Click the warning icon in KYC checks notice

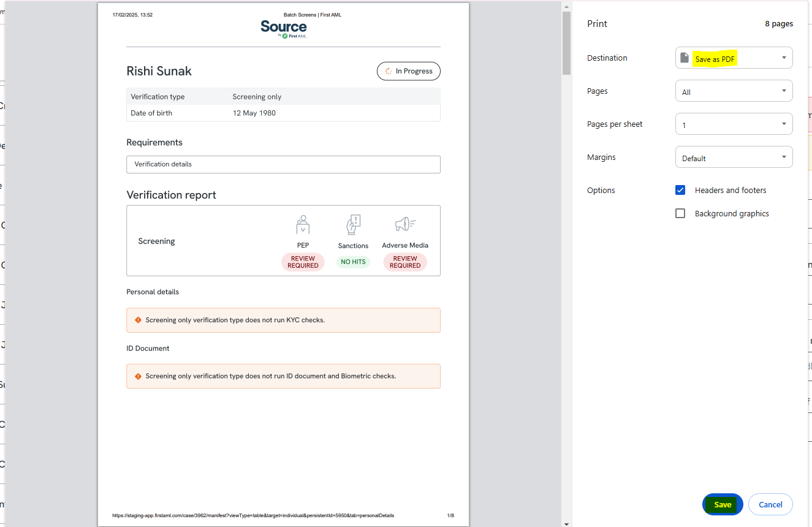[x=138, y=320]
